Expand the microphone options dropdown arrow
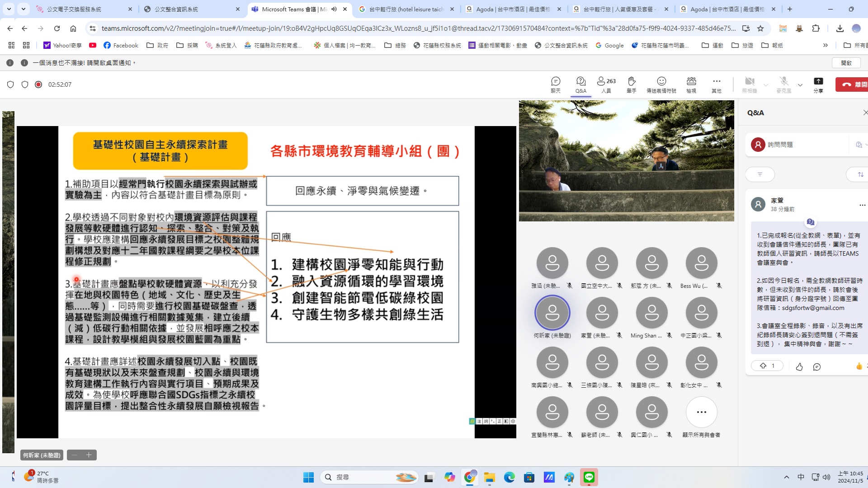This screenshot has height=488, width=868. coord(800,85)
